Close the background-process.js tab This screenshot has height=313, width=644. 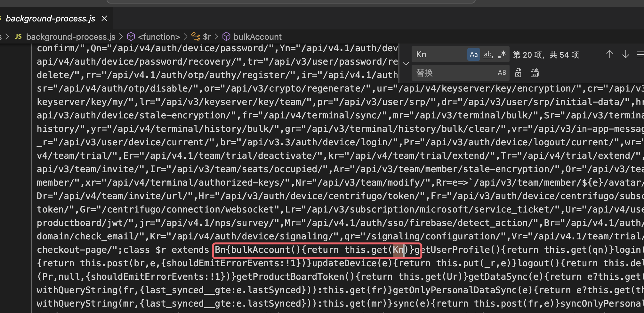pos(104,18)
